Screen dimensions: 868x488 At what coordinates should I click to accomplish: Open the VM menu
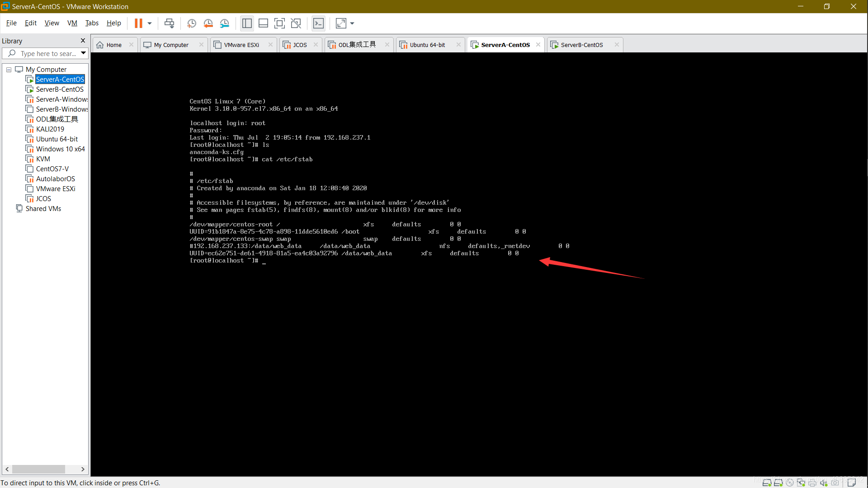tap(71, 23)
